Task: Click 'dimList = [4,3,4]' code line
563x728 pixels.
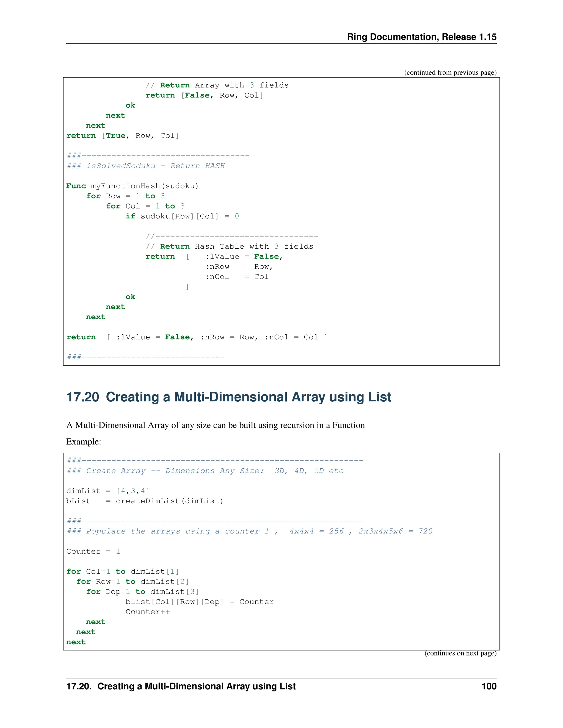Action: click(107, 491)
